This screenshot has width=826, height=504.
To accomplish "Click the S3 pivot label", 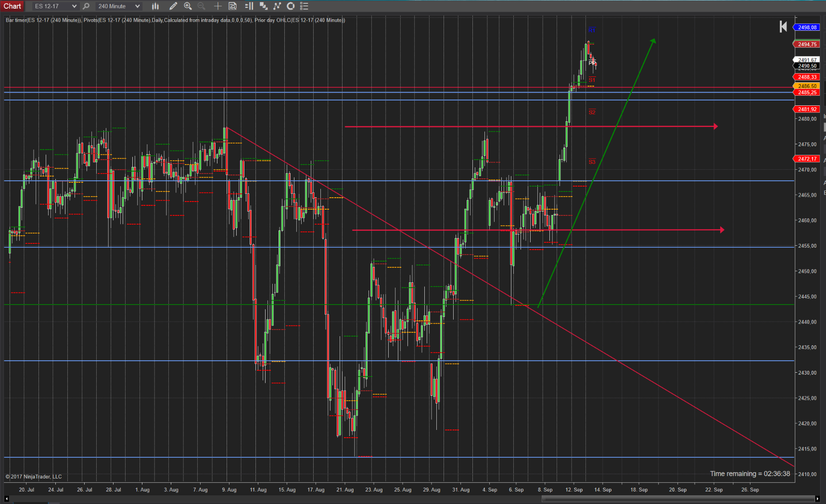I will pos(592,162).
